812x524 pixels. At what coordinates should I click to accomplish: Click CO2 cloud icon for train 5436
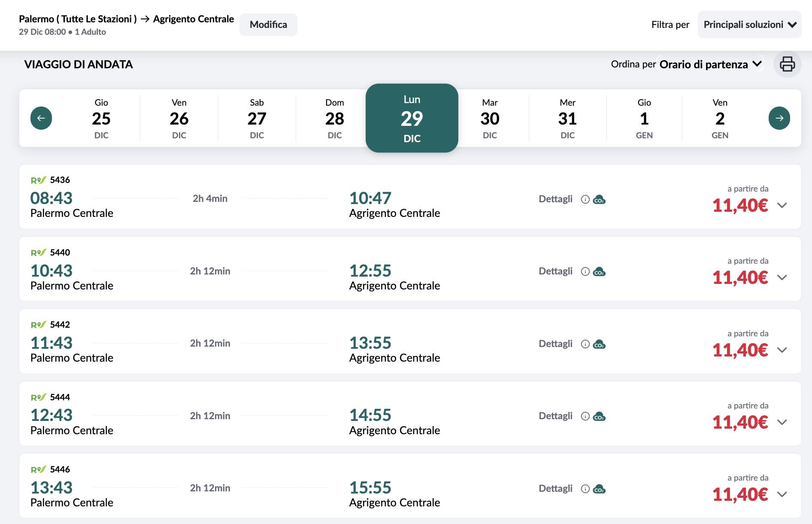pyautogui.click(x=599, y=200)
